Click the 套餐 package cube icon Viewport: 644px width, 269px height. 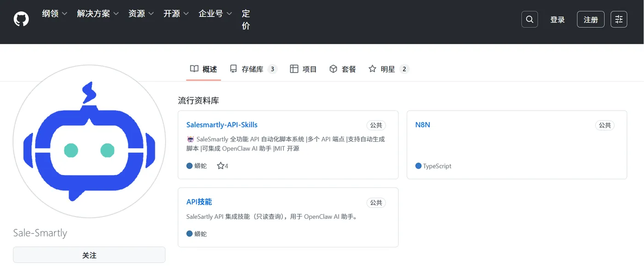333,69
